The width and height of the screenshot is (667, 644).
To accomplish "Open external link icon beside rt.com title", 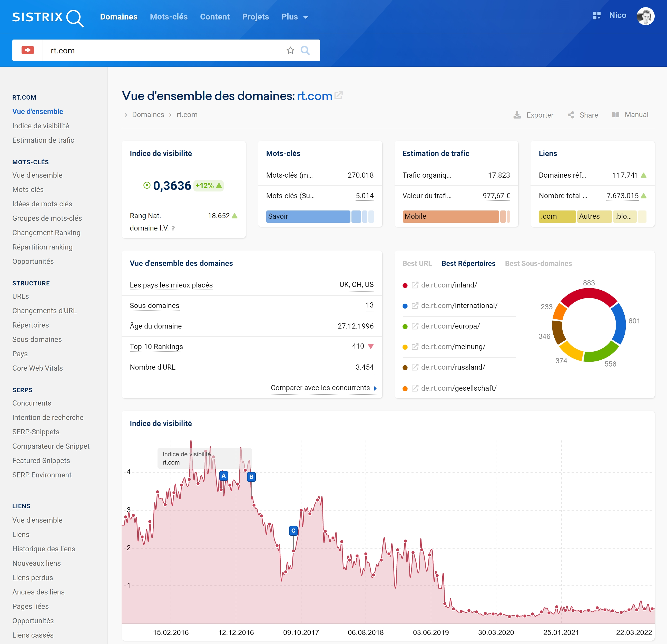I will click(339, 95).
